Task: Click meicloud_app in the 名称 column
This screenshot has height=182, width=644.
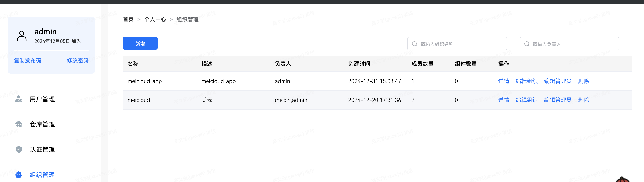Action: (145, 81)
